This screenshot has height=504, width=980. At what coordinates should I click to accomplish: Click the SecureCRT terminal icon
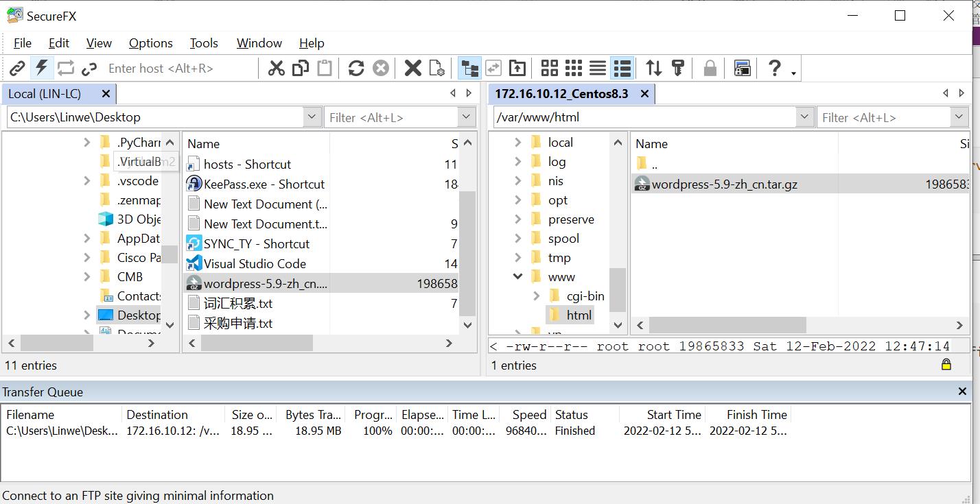tap(742, 68)
